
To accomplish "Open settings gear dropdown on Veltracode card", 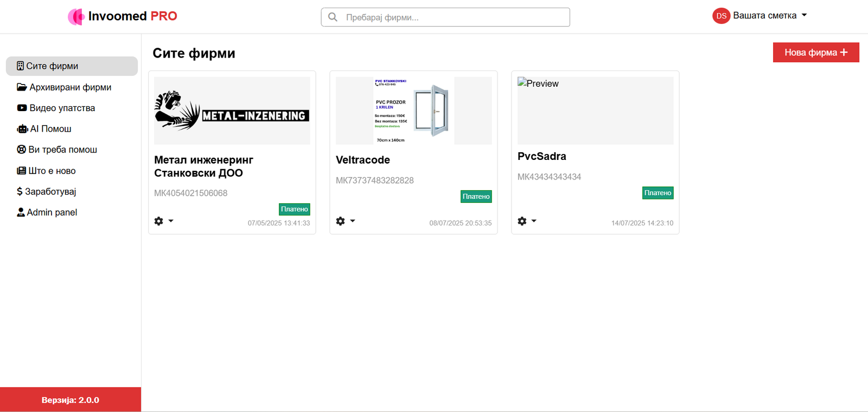I will [341, 221].
